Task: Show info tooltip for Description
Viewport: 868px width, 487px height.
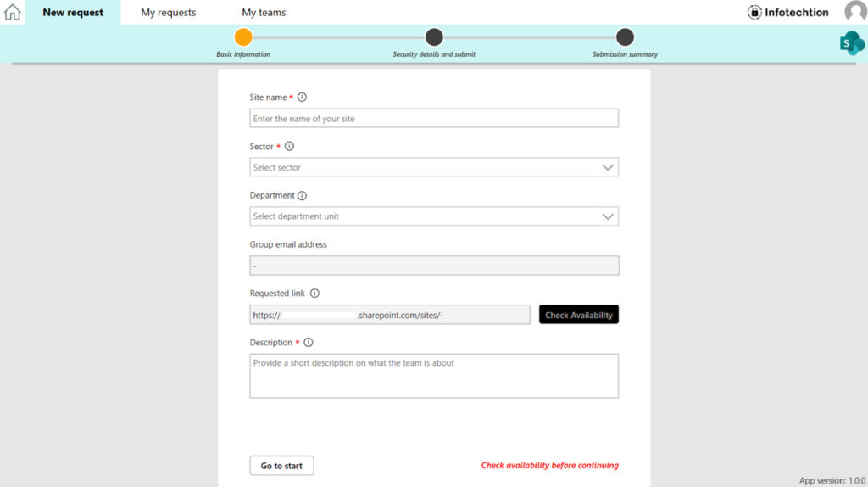Action: pos(309,343)
